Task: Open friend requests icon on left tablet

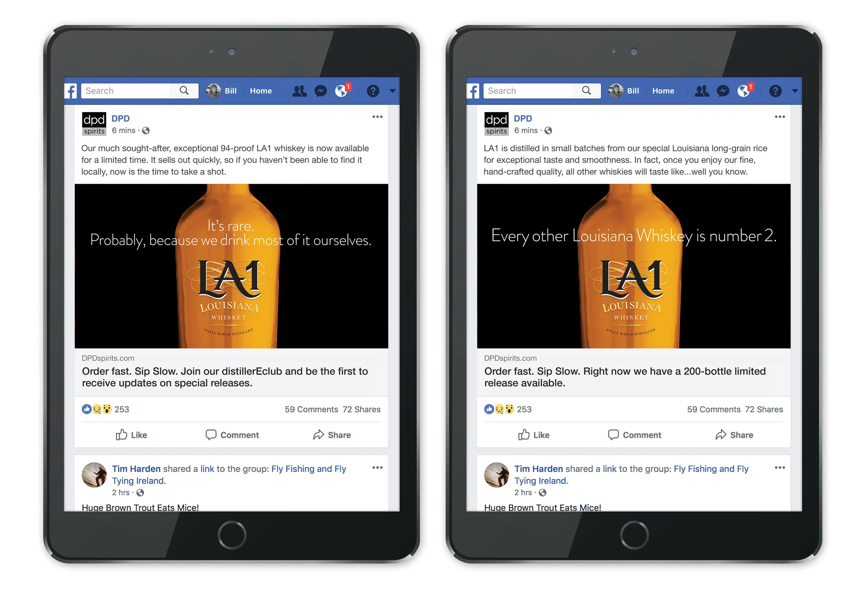Action: point(299,91)
